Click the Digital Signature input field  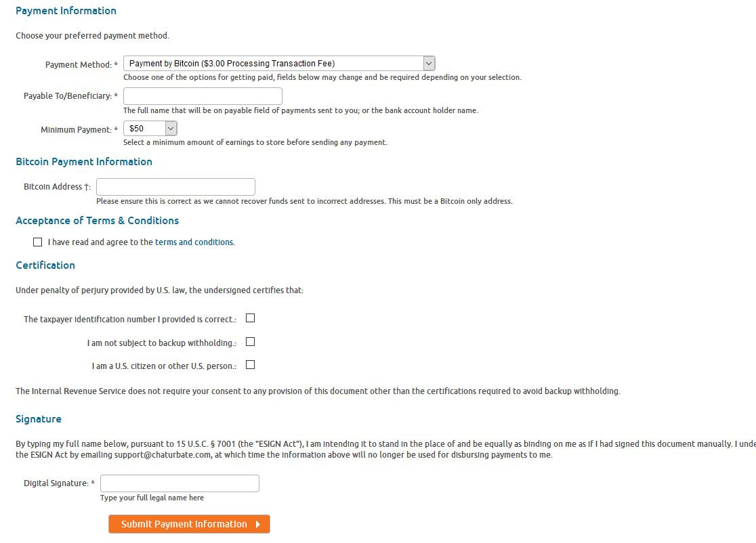tap(180, 483)
